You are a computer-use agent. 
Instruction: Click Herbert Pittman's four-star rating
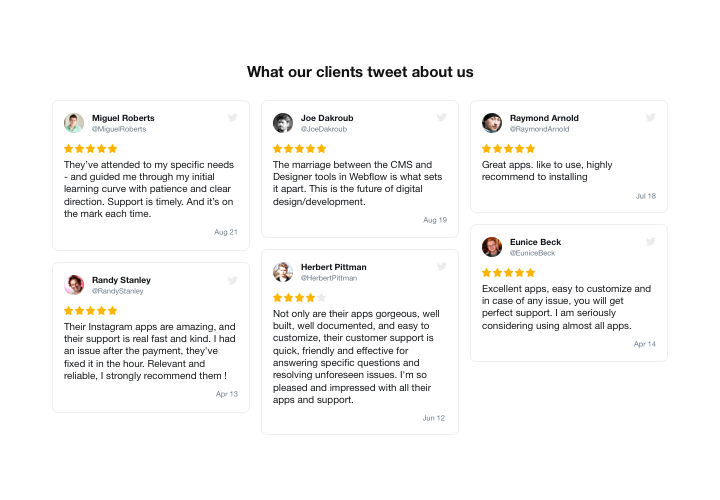[x=300, y=297]
